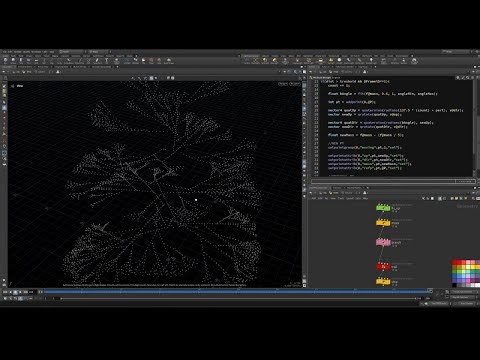Image resolution: width=480 pixels, height=360 pixels.
Task: Select the Torus shelf tool
Action: [x=29, y=61]
